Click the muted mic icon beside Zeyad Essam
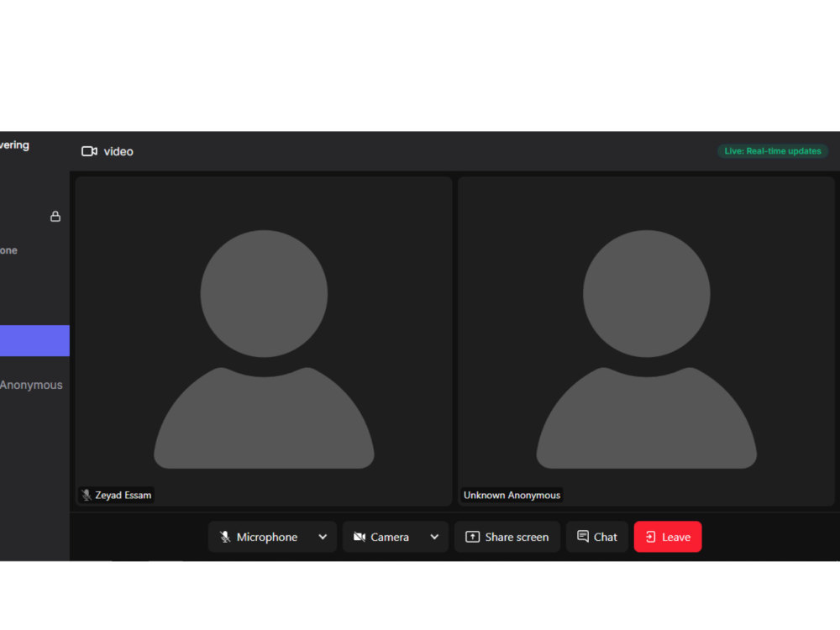Viewport: 840px width, 630px height. click(87, 495)
